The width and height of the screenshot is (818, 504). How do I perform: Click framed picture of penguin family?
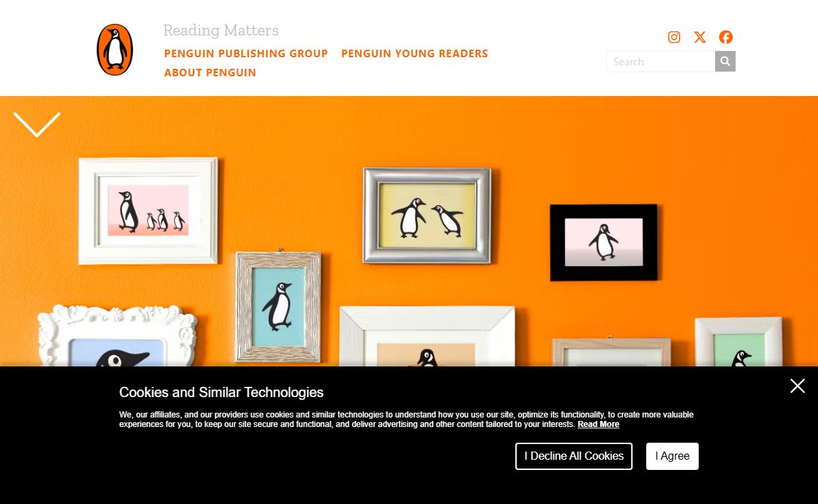point(148,210)
